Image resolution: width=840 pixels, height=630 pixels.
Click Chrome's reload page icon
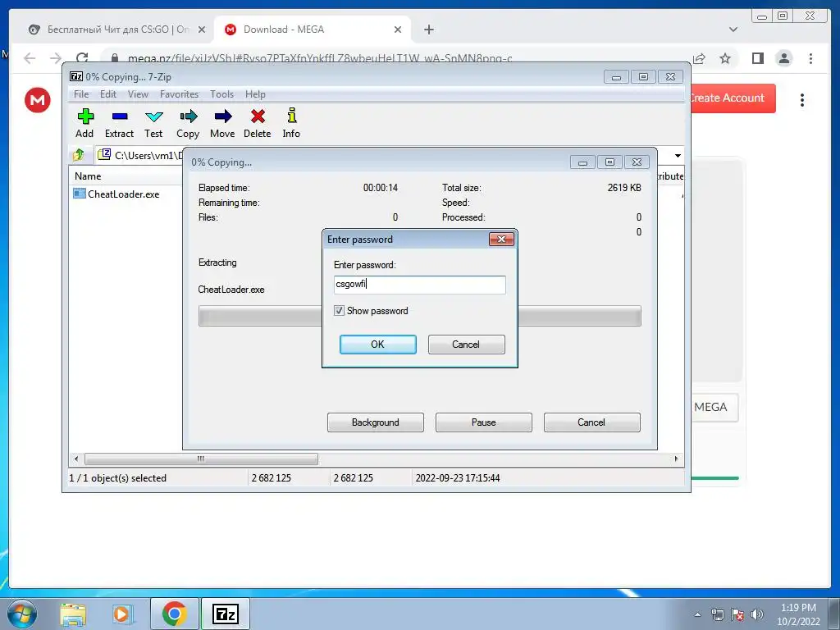click(x=82, y=58)
